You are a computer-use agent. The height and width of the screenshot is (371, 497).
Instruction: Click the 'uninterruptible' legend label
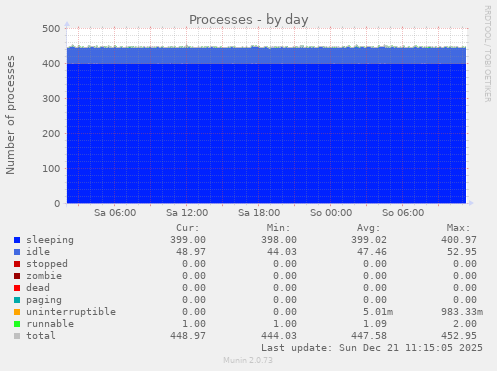coord(71,312)
